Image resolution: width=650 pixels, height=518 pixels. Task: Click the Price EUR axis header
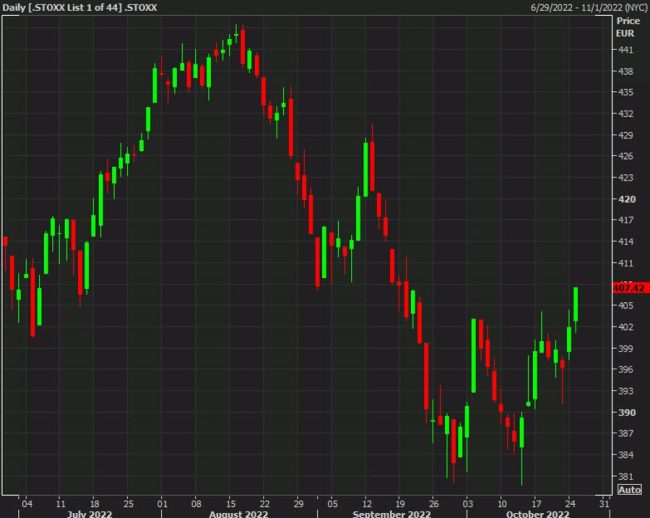tap(628, 26)
